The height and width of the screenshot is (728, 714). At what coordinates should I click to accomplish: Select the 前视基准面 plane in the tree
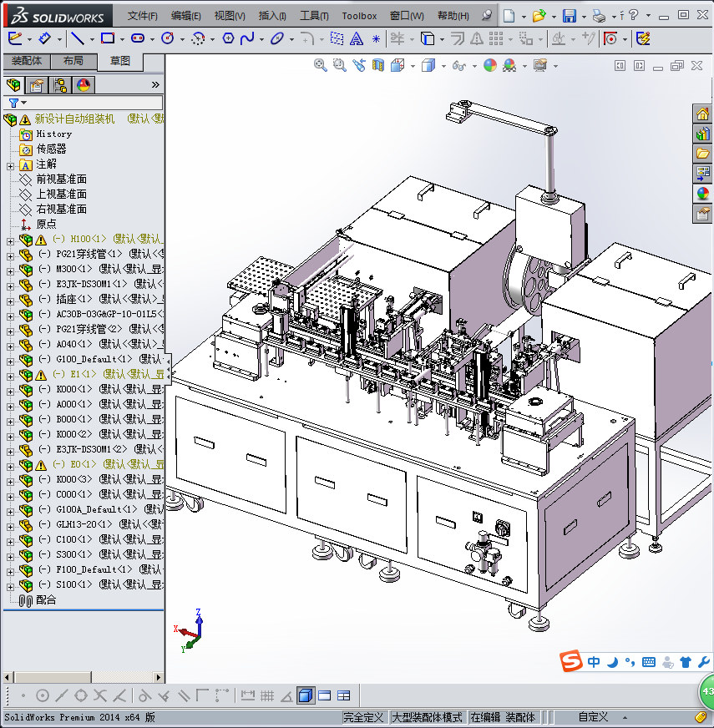61,179
